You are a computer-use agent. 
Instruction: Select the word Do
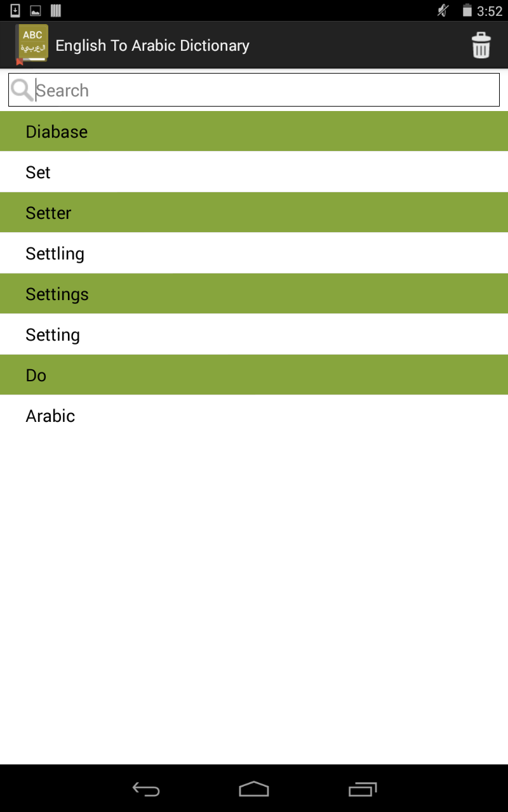pos(254,375)
